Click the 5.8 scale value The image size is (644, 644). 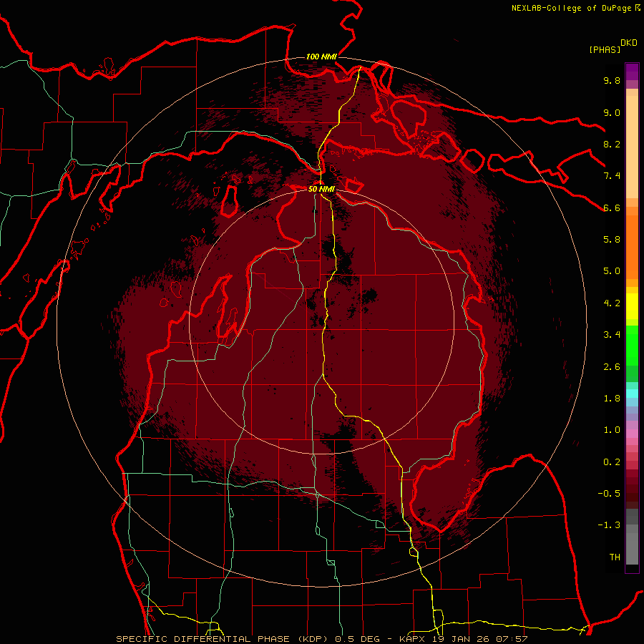pyautogui.click(x=612, y=240)
